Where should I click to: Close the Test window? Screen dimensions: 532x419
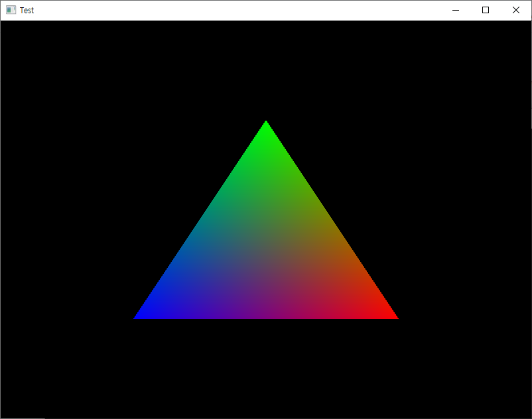tap(515, 10)
